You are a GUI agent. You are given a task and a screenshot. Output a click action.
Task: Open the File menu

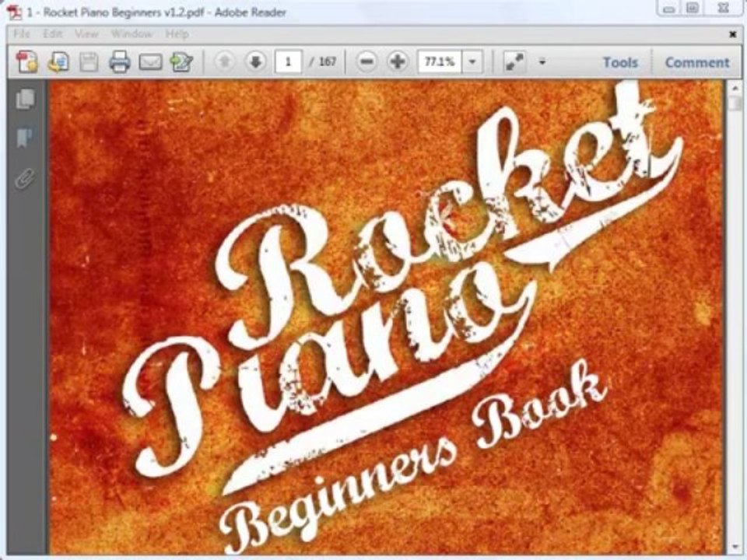22,33
